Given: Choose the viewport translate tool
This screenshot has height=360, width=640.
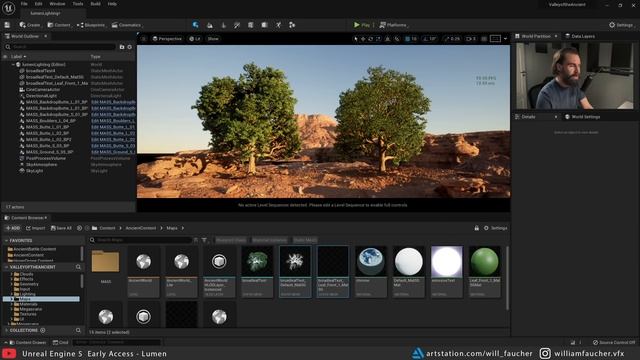Looking at the screenshot, I should (363, 39).
